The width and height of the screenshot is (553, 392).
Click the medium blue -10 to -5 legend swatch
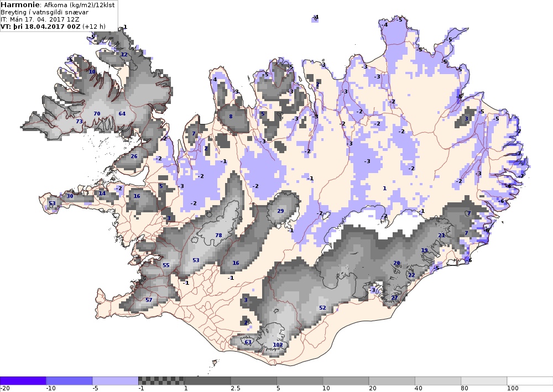(69, 381)
